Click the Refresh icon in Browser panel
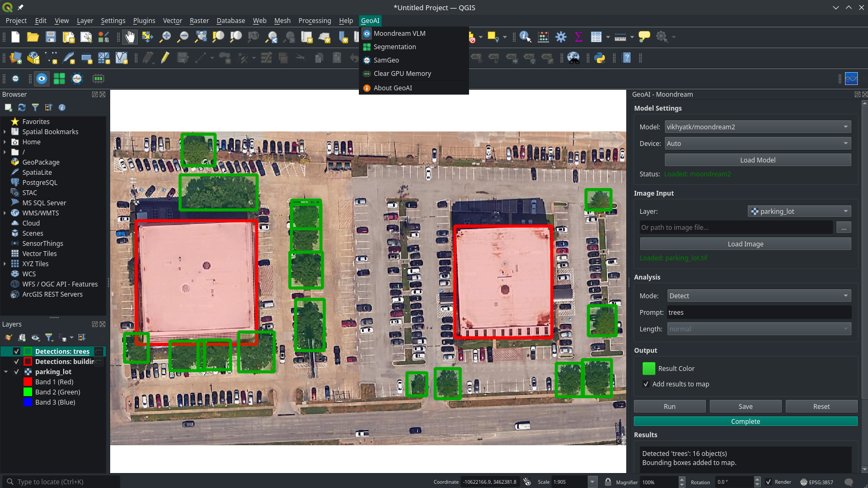 (22, 107)
